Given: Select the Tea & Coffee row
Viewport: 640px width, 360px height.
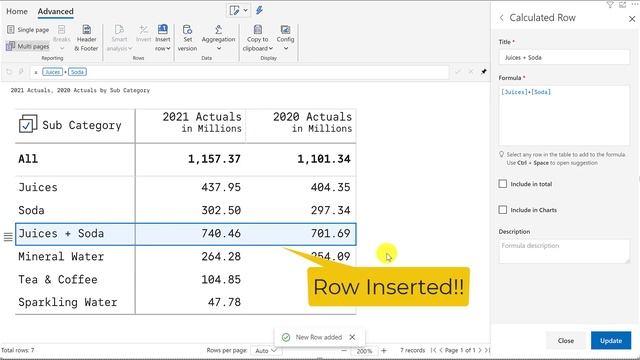Looking at the screenshot, I should click(186, 280).
